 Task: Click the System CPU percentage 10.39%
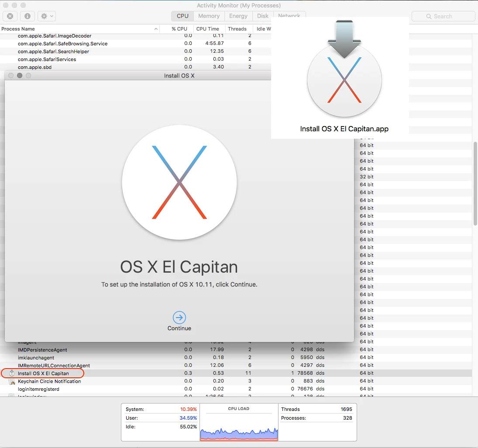pyautogui.click(x=189, y=409)
